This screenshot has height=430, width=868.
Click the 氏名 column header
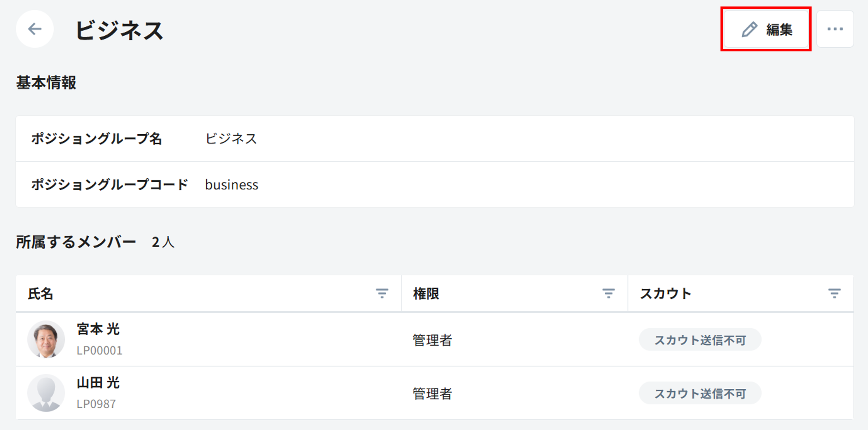pyautogui.click(x=41, y=294)
